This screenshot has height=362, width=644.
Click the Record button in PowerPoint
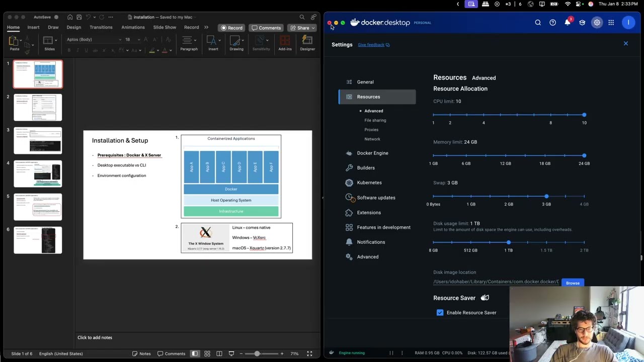pos(231,28)
